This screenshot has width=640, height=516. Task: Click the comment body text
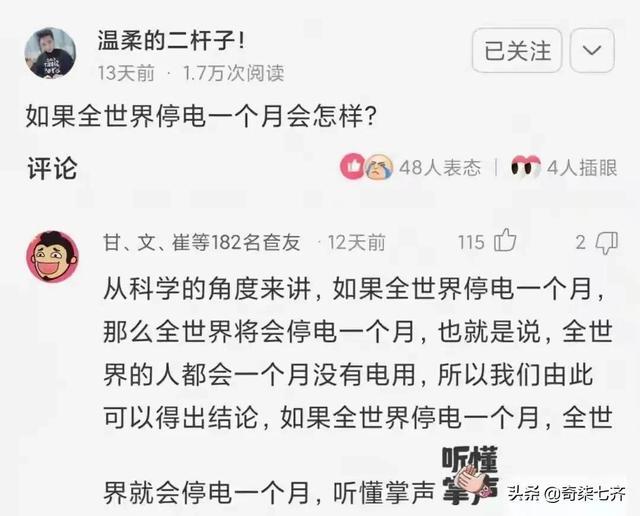pyautogui.click(x=358, y=391)
